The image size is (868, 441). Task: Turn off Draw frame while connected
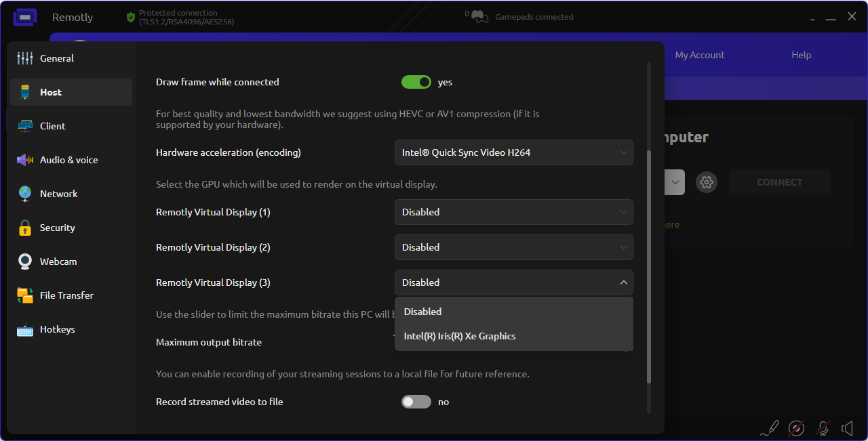pyautogui.click(x=416, y=82)
